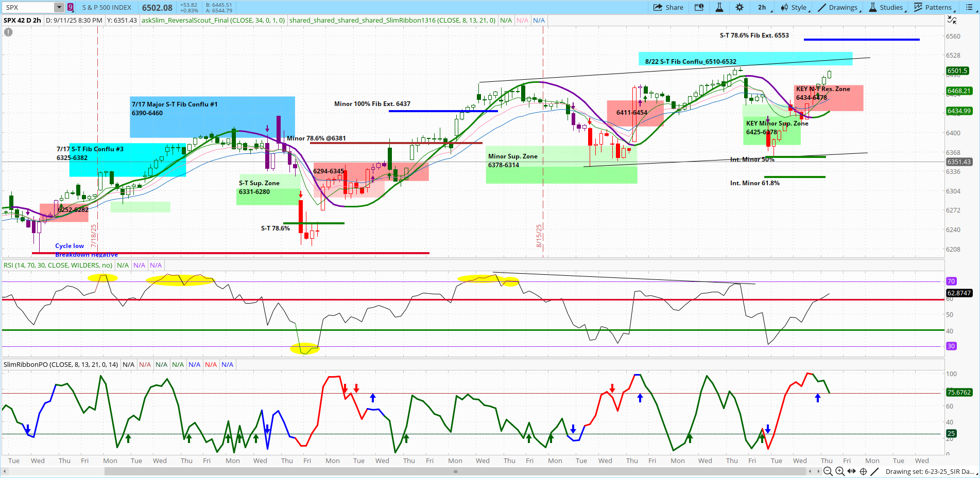This screenshot has height=478, width=980.
Task: Click the magenta 9 chart-link color badge
Action: tap(70, 7)
